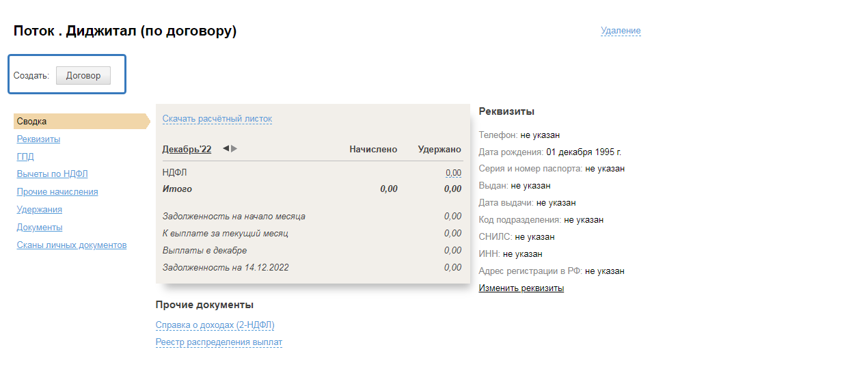Go to previous month with left arrow

[x=226, y=149]
